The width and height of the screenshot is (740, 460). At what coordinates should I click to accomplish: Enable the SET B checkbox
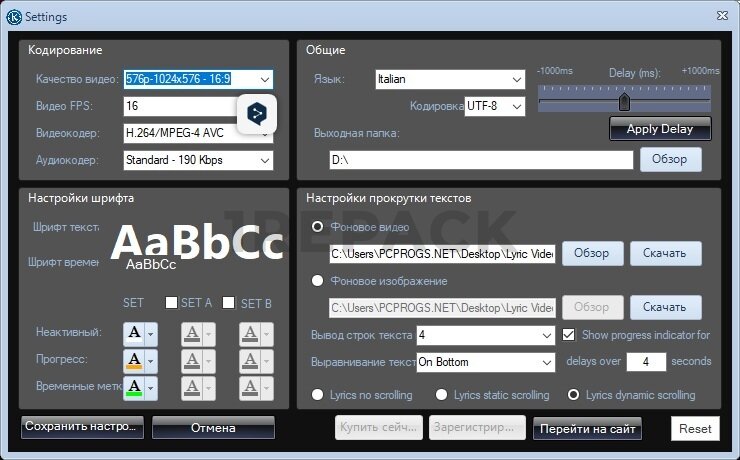click(x=229, y=303)
